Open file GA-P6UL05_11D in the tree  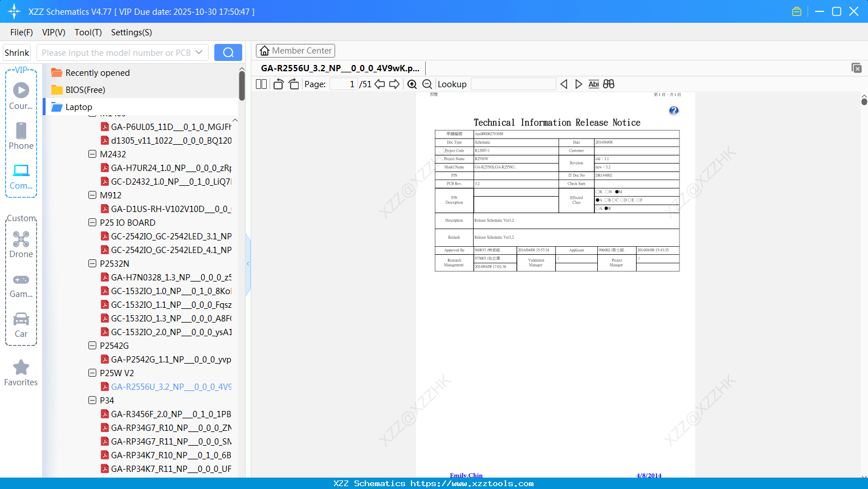pyautogui.click(x=166, y=127)
